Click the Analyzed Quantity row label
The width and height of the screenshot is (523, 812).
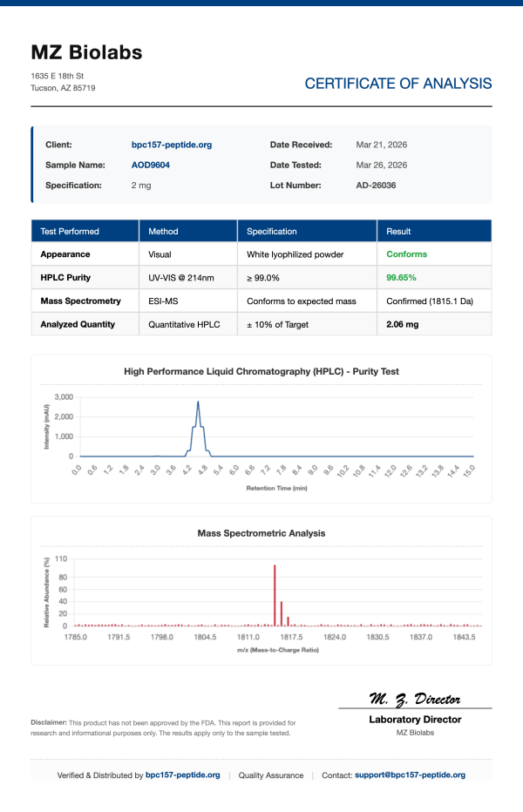coord(78,325)
